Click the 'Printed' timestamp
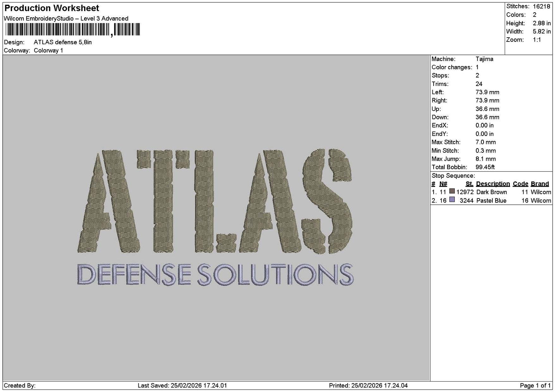Image resolution: width=555 pixels, height=392 pixels. (368, 385)
